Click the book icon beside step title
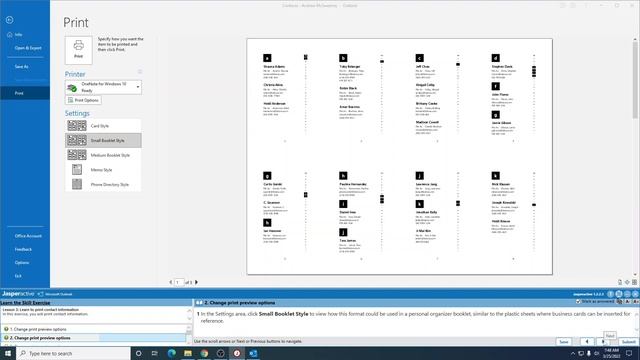The height and width of the screenshot is (360, 640). click(x=199, y=303)
